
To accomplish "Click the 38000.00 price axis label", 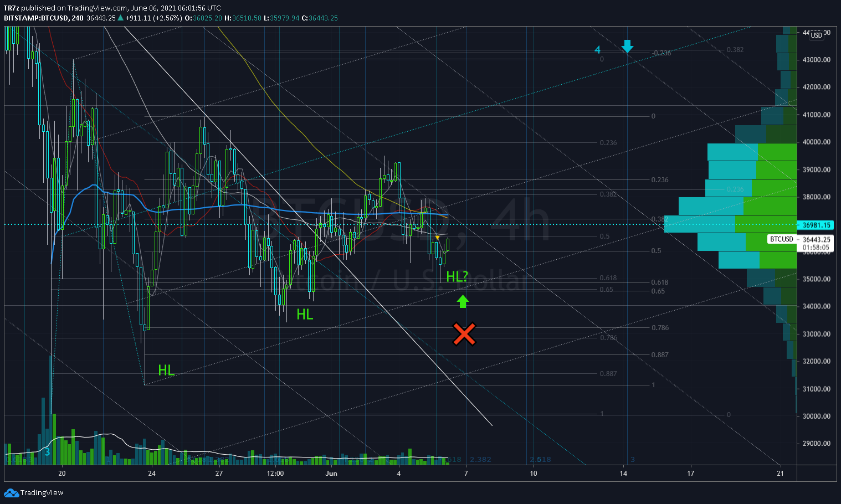I will (x=817, y=197).
